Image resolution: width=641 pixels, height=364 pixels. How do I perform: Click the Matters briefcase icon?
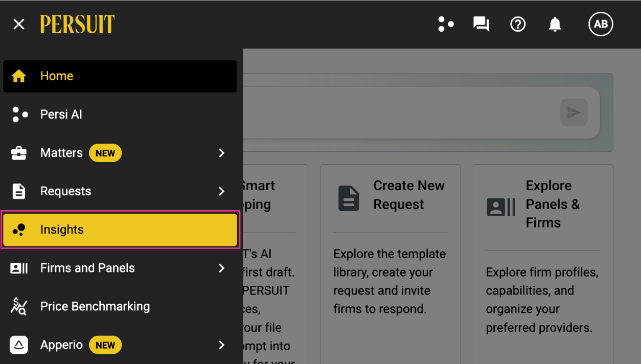pyautogui.click(x=19, y=153)
